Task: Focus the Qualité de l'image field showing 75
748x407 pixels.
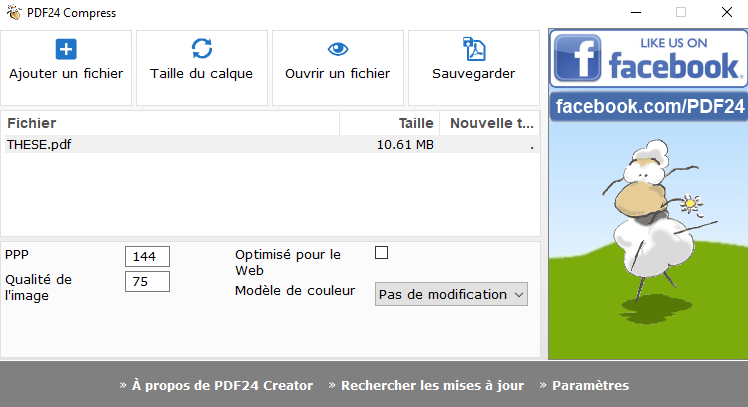Action: [147, 282]
